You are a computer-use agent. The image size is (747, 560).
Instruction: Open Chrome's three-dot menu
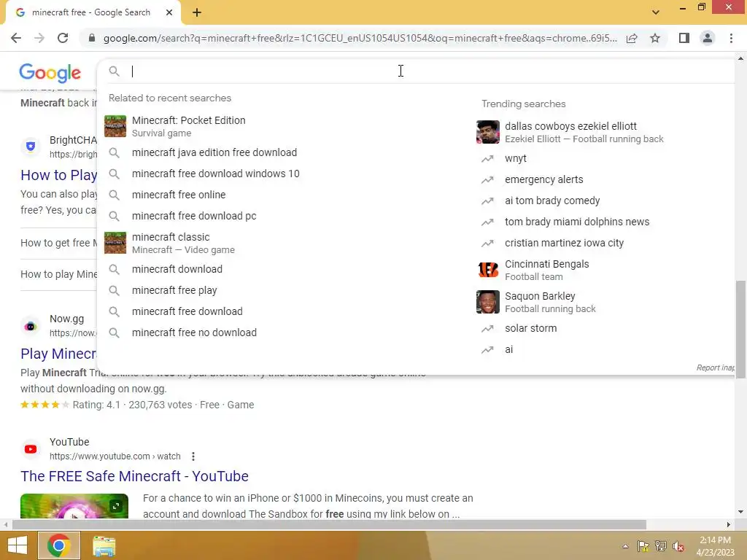click(x=731, y=38)
